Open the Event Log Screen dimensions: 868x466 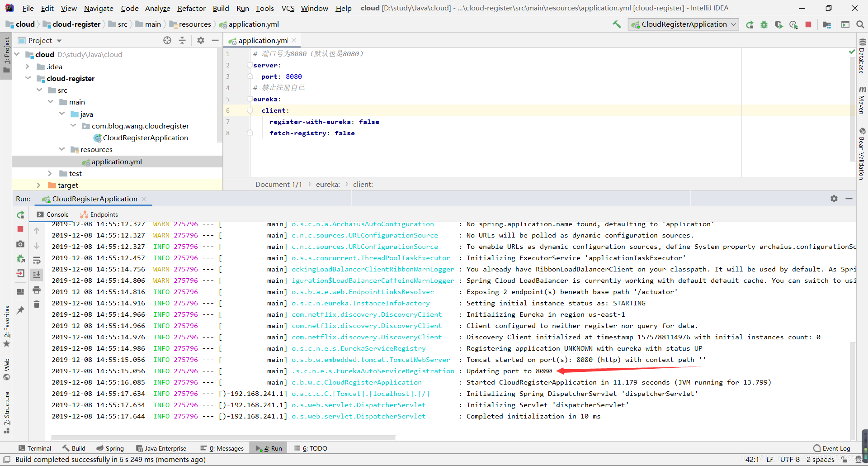click(832, 448)
